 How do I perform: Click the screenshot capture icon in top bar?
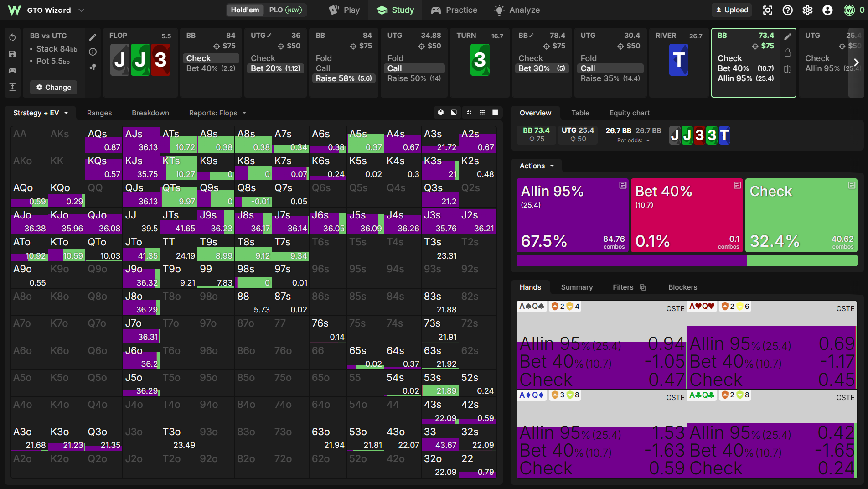click(768, 10)
